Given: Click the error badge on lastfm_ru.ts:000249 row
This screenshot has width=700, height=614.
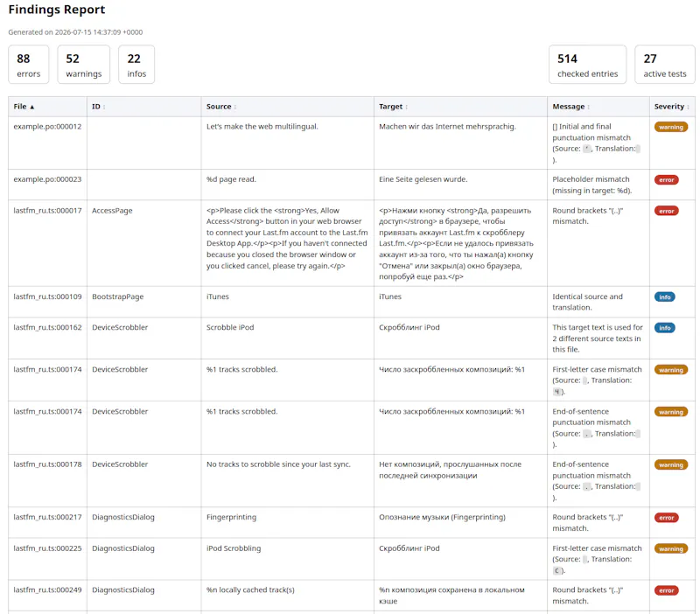Looking at the screenshot, I should pos(667,590).
